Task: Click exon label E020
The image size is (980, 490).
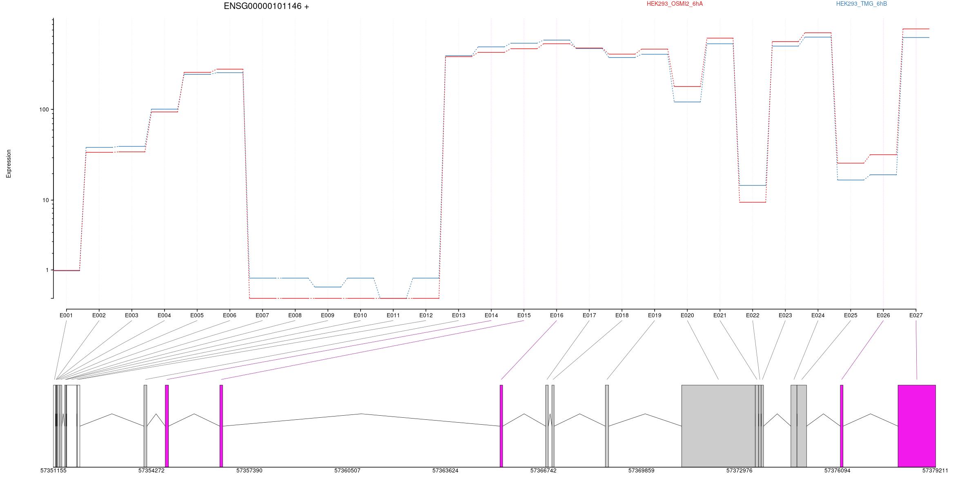Action: [x=687, y=315]
